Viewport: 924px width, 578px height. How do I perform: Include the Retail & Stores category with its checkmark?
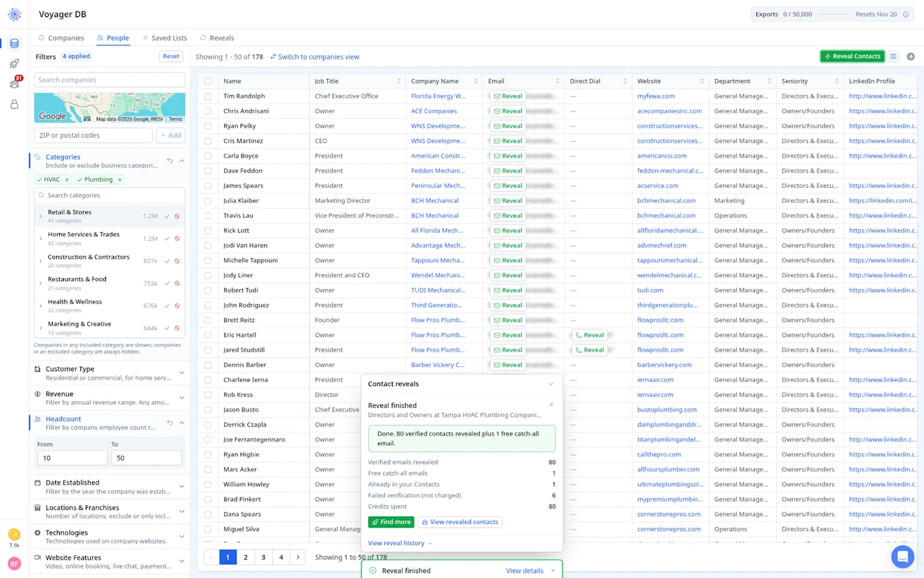click(166, 216)
